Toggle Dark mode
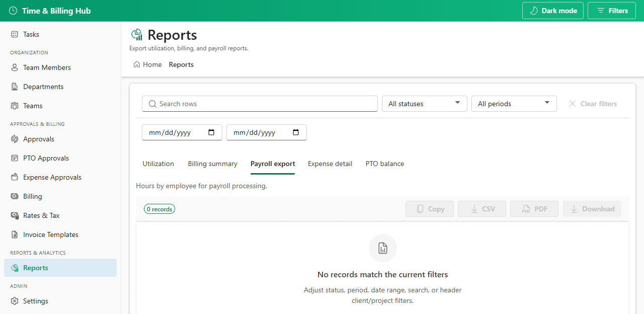Screen dimensions: 644x314 click(553, 11)
